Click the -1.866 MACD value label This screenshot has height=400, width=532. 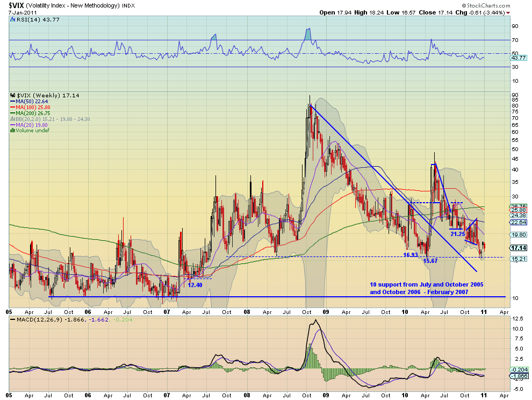[x=519, y=376]
